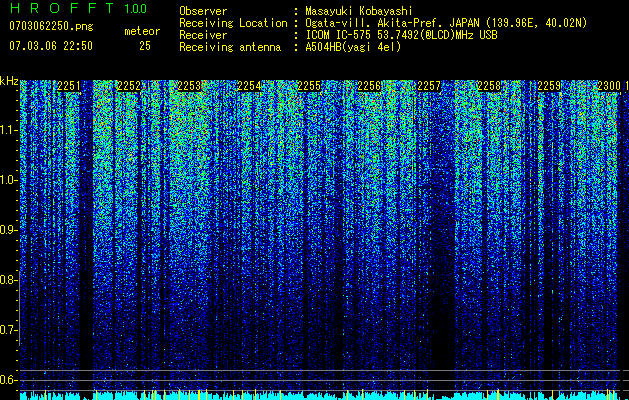Click the 0.6 kHz frequency axis label

point(9,380)
